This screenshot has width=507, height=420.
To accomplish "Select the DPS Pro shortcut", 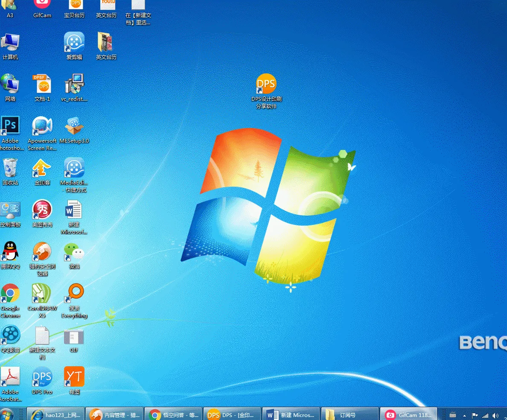I will (x=42, y=381).
